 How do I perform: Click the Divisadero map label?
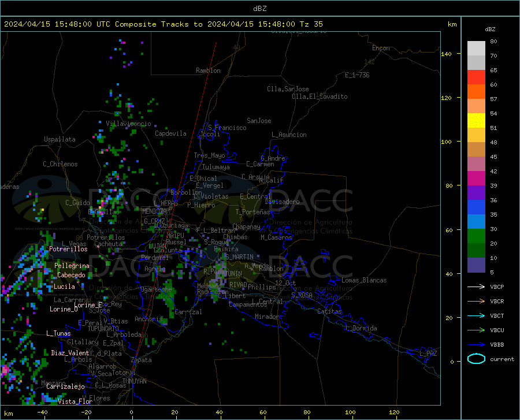click(x=282, y=202)
